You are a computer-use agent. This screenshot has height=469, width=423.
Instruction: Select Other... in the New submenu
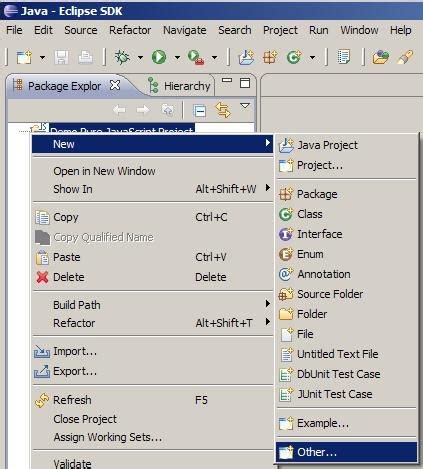pos(347,452)
